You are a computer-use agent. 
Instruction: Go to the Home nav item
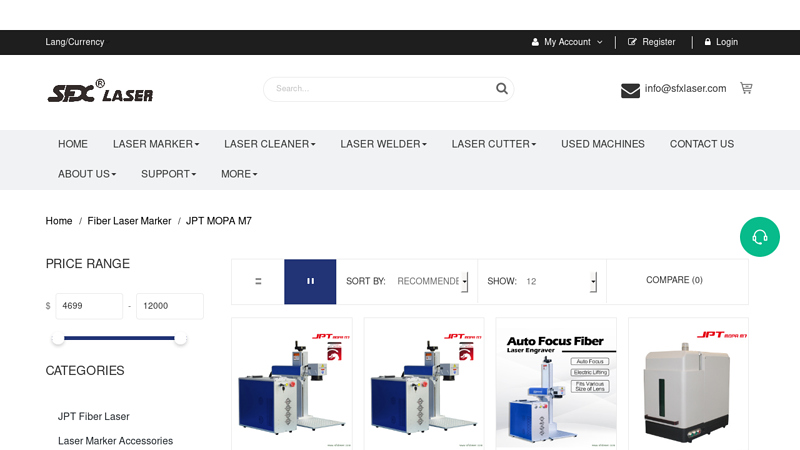pyautogui.click(x=73, y=144)
